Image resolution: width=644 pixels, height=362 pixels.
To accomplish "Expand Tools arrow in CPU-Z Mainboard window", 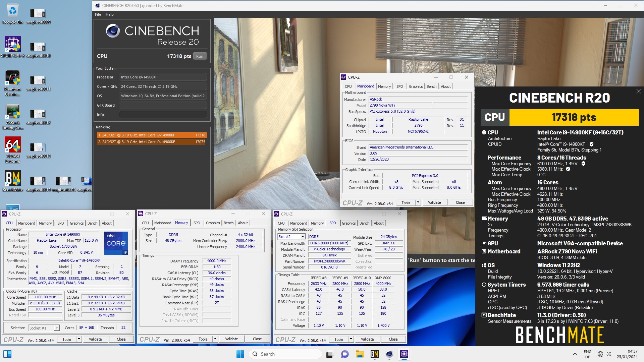I will (418, 202).
